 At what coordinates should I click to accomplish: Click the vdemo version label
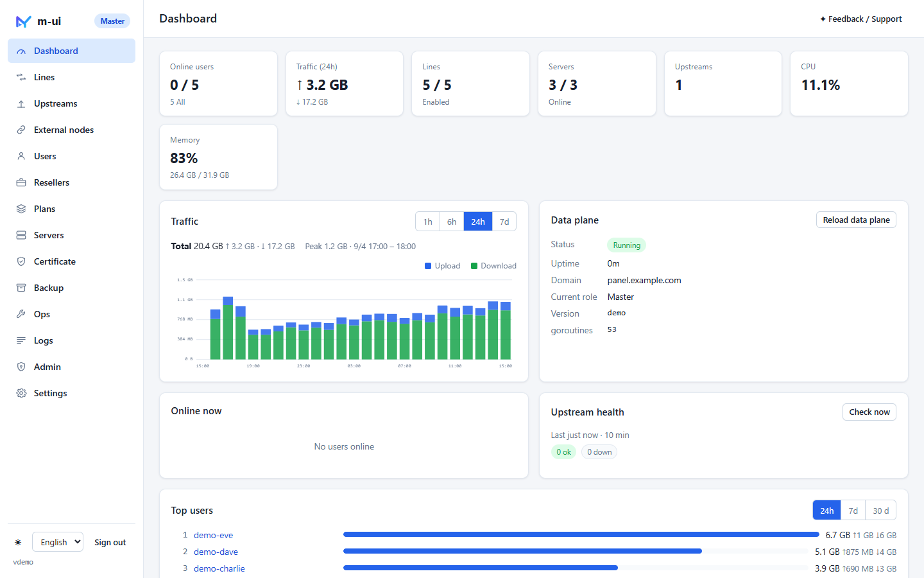(23, 562)
